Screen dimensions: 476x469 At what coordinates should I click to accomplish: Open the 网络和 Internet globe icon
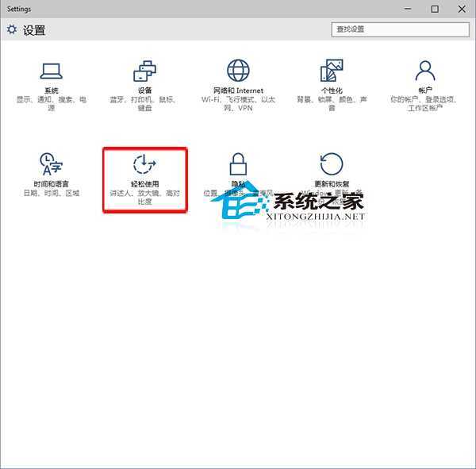238,71
